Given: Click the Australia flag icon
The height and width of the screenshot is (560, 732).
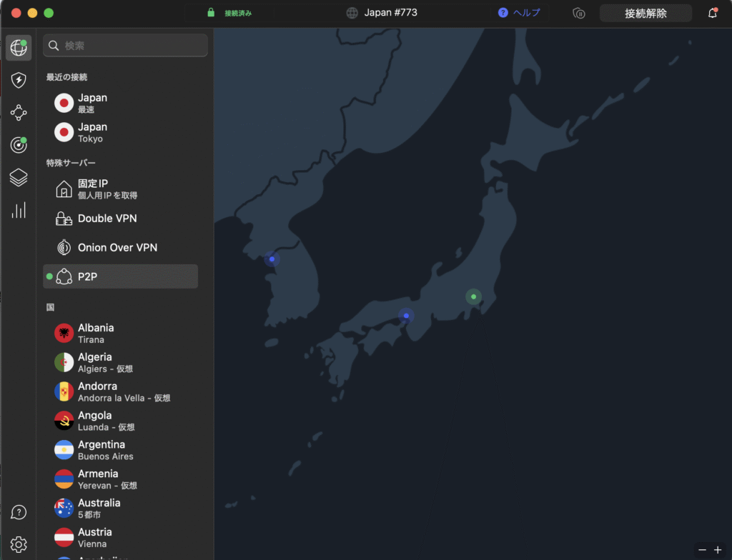Looking at the screenshot, I should pyautogui.click(x=64, y=508).
